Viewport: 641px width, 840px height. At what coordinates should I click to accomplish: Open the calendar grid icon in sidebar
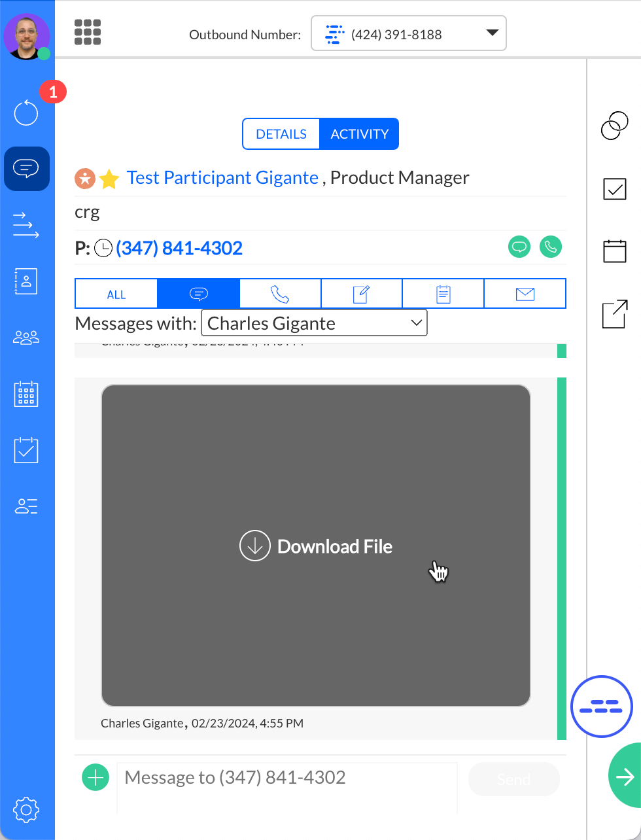point(26,394)
